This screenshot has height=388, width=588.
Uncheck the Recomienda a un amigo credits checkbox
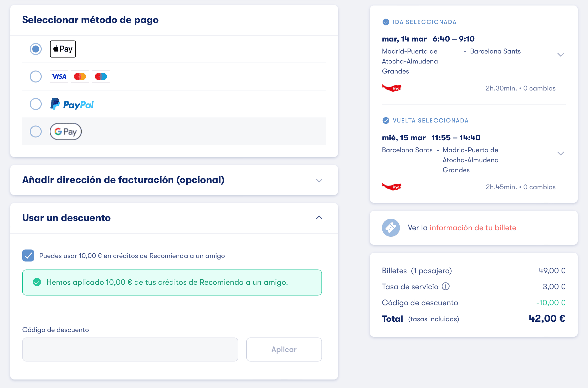coord(28,255)
